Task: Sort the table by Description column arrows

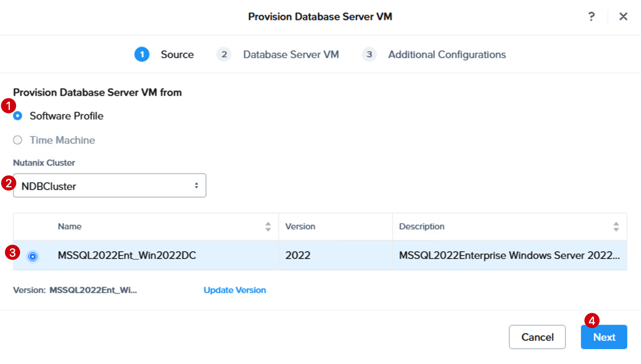Action: tap(616, 227)
